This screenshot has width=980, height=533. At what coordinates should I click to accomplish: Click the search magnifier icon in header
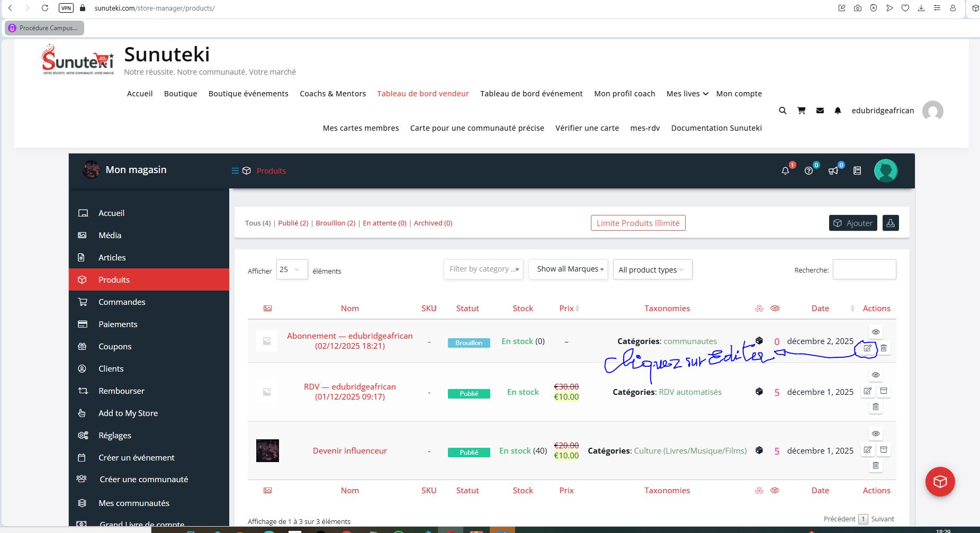click(x=783, y=111)
